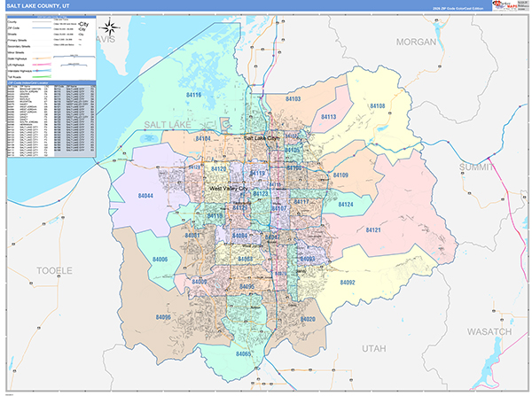The width and height of the screenshot is (532, 396).
Task: Click ZIP label 84044 on the map
Action: 145,196
